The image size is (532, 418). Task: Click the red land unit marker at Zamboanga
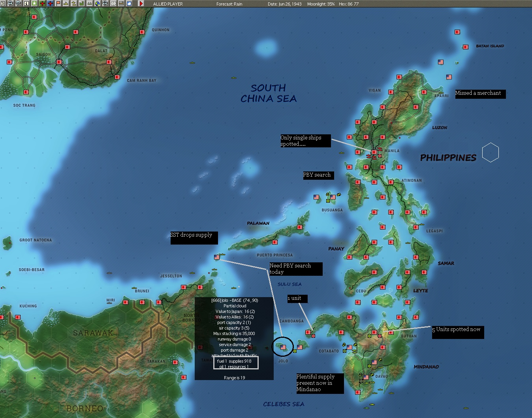click(313, 336)
